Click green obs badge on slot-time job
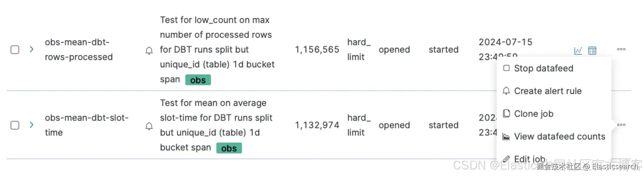Image resolution: width=644 pixels, height=176 pixels. 229,148
